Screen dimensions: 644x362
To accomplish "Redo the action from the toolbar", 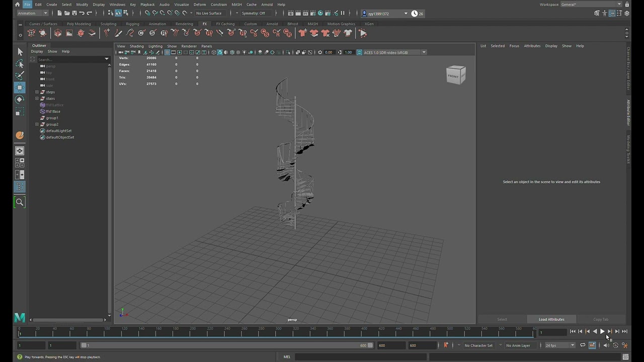I will [x=90, y=13].
